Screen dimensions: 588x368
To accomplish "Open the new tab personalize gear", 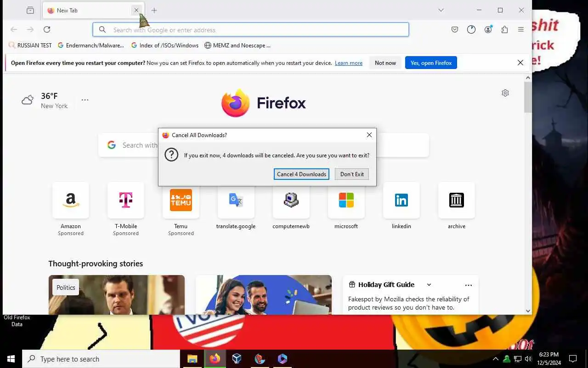I will pos(505,93).
